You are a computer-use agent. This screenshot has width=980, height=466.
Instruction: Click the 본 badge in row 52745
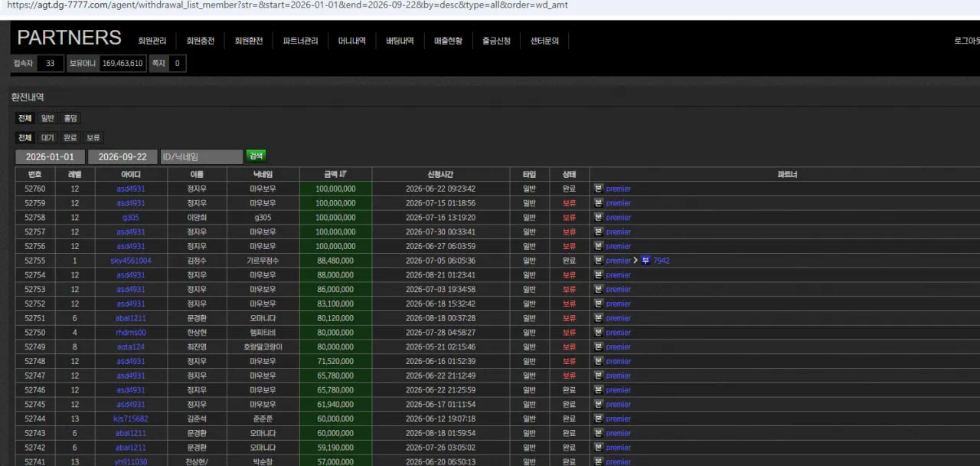(x=599, y=404)
